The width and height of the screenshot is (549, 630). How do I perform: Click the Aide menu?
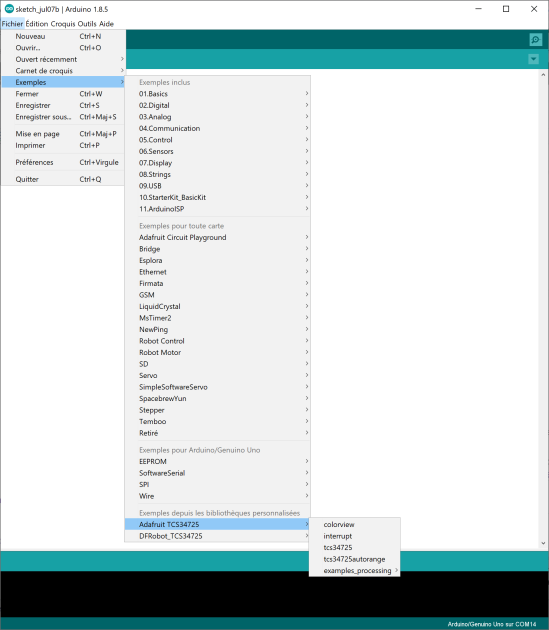[x=106, y=24]
